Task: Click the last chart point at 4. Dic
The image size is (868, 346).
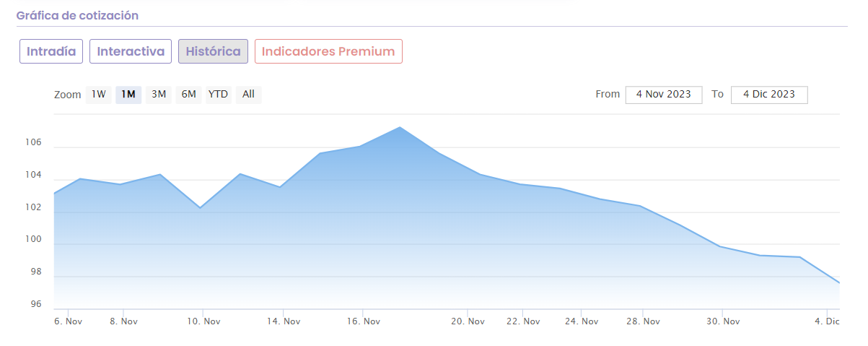Action: pyautogui.click(x=839, y=283)
